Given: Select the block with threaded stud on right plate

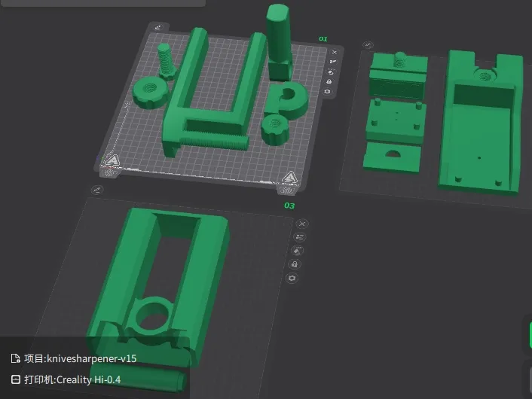Looking at the screenshot, I should pyautogui.click(x=398, y=76).
